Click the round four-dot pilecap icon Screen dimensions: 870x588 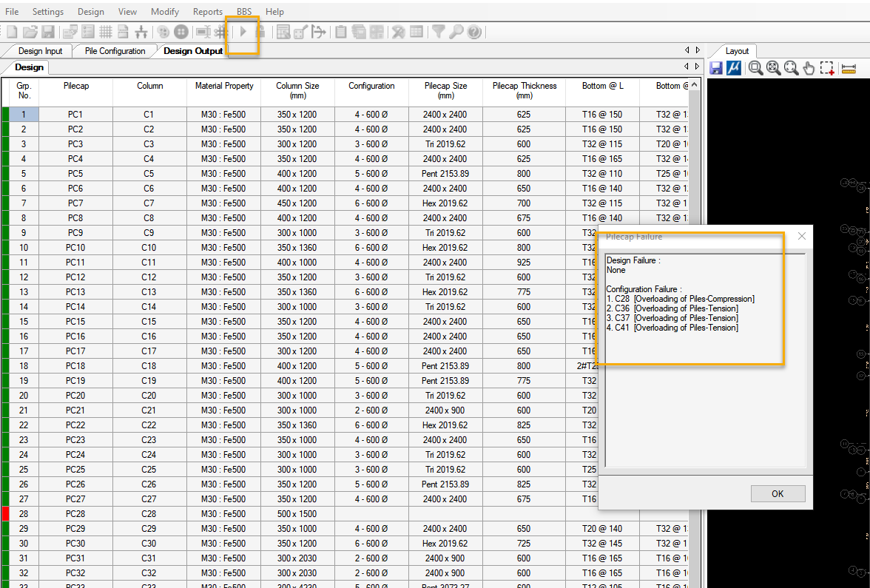(x=181, y=32)
